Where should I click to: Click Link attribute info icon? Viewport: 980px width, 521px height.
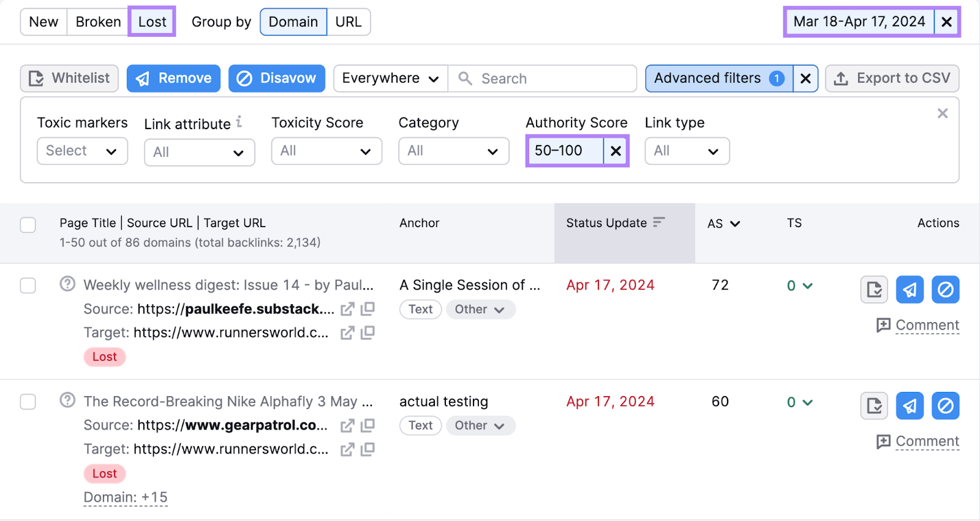click(239, 122)
